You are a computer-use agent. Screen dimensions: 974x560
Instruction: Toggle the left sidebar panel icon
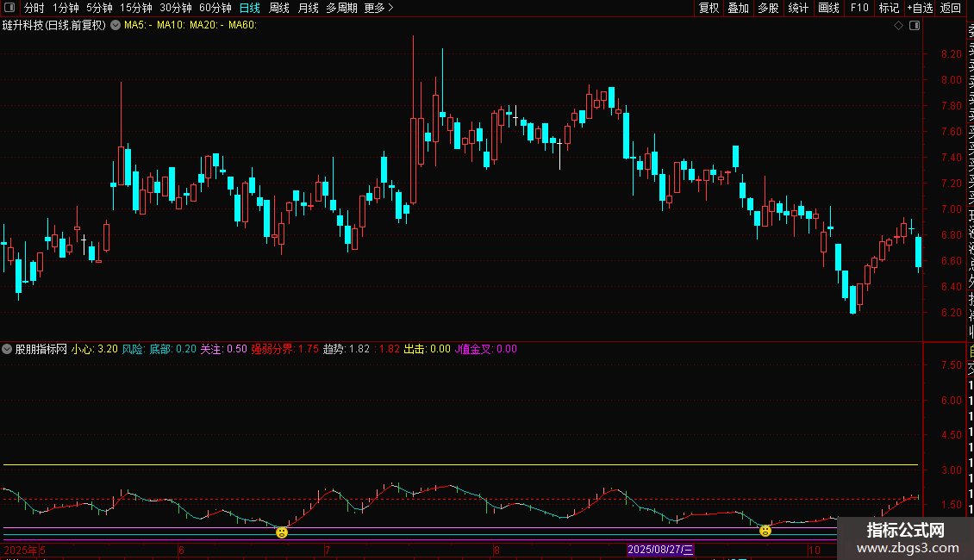[9, 8]
